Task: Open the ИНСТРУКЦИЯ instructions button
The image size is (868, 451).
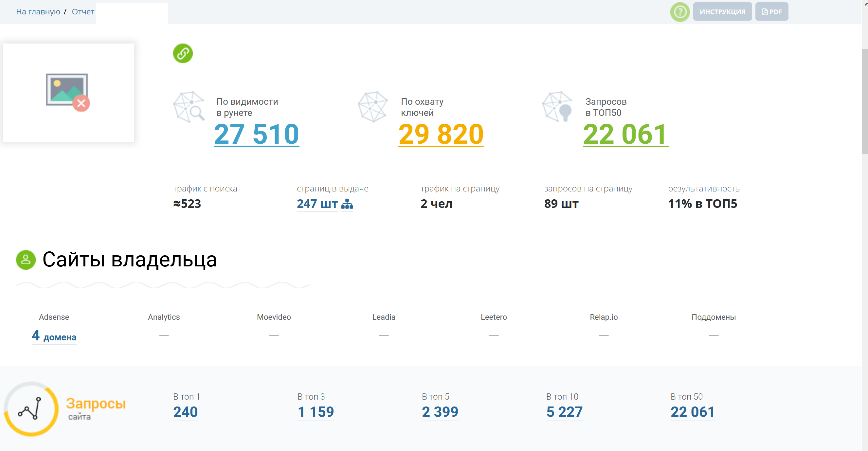Action: point(722,12)
